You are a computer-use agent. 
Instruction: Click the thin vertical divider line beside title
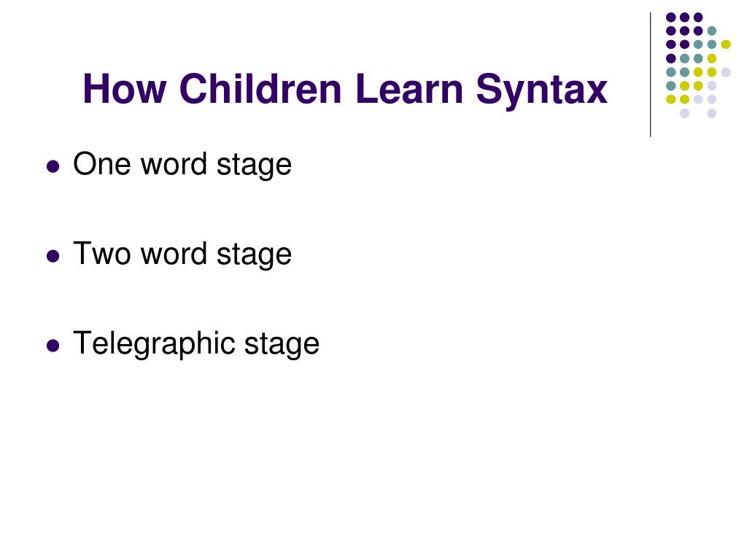(x=650, y=75)
